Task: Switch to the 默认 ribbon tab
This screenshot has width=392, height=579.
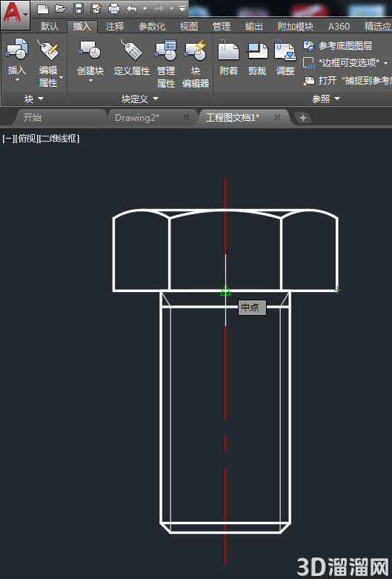Action: pos(50,26)
